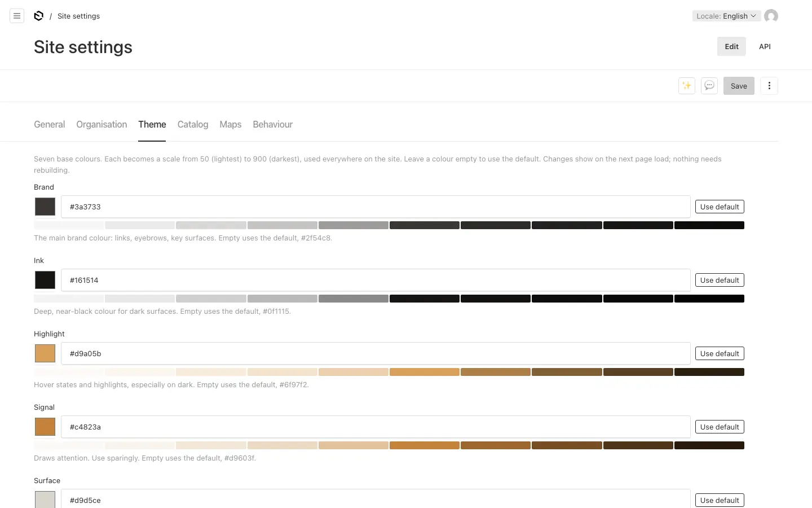Go to home via the logo icon
812x508 pixels.
pyautogui.click(x=38, y=16)
